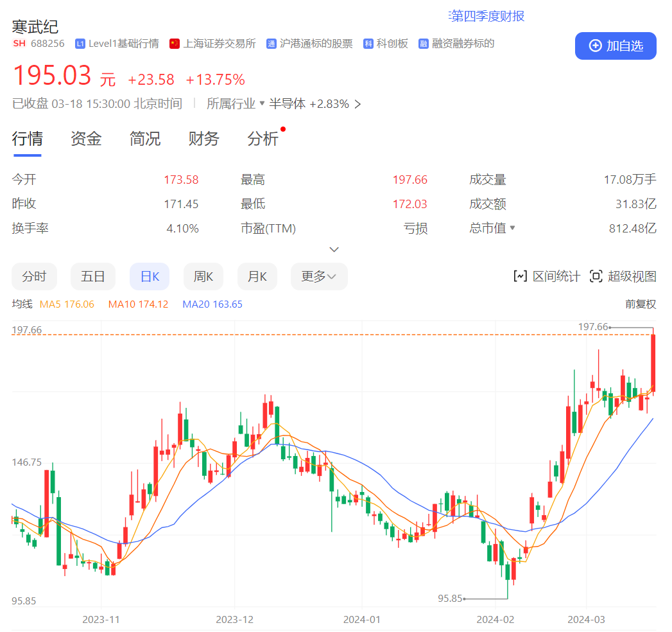Click the 2024-02 date label on axis

tap(495, 620)
